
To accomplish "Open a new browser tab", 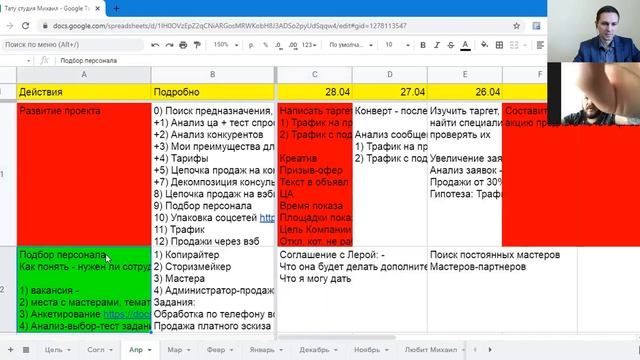I will coord(116,8).
